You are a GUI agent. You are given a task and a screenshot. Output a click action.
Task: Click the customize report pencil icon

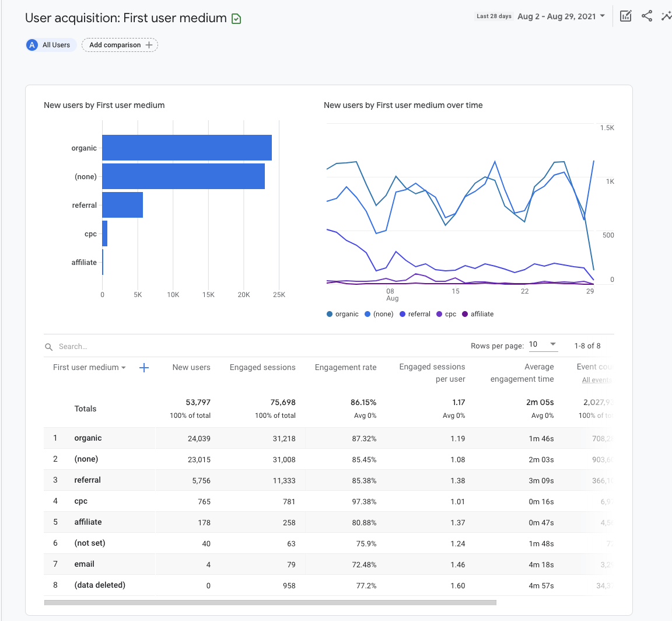[x=625, y=16]
